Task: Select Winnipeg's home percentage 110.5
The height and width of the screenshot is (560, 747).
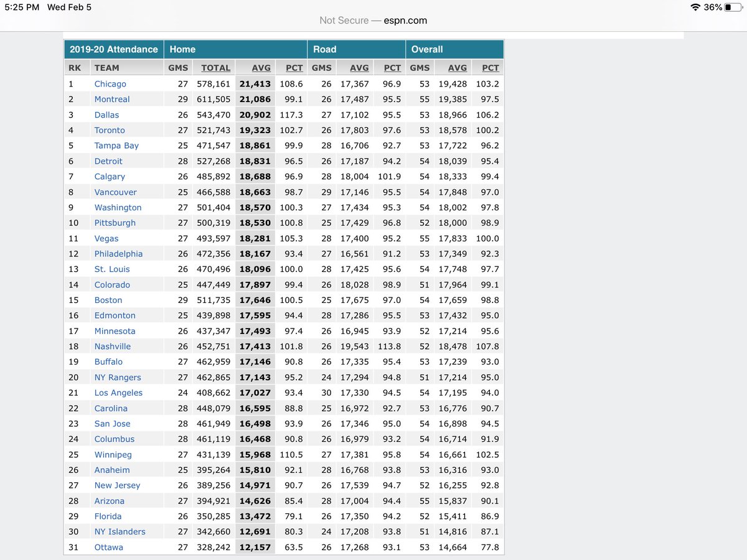Action: click(292, 455)
